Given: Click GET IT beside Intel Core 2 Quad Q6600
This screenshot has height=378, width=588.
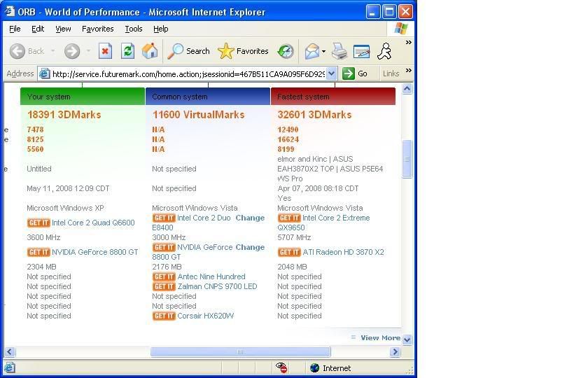Looking at the screenshot, I should pyautogui.click(x=38, y=223).
